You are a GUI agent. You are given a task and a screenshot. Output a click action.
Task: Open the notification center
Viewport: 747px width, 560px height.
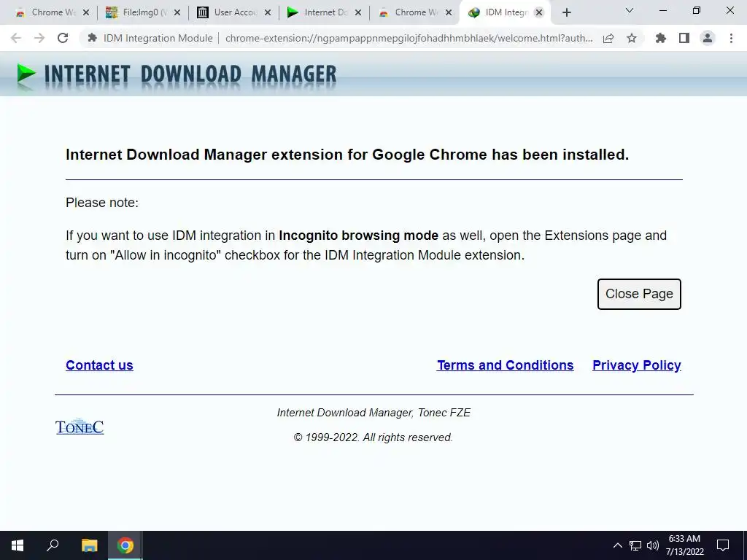tap(723, 545)
